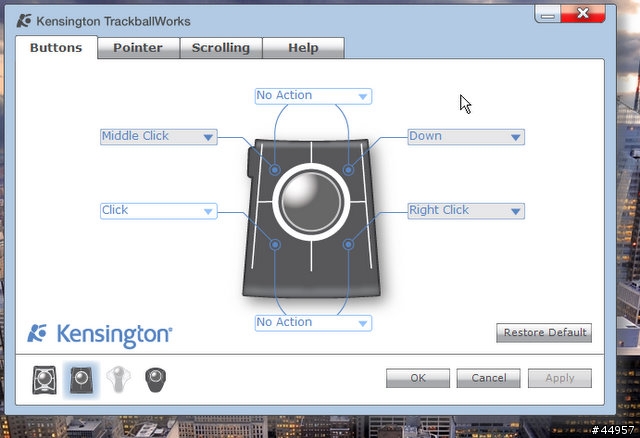Click the Kensington logo in the title bar

tap(24, 21)
